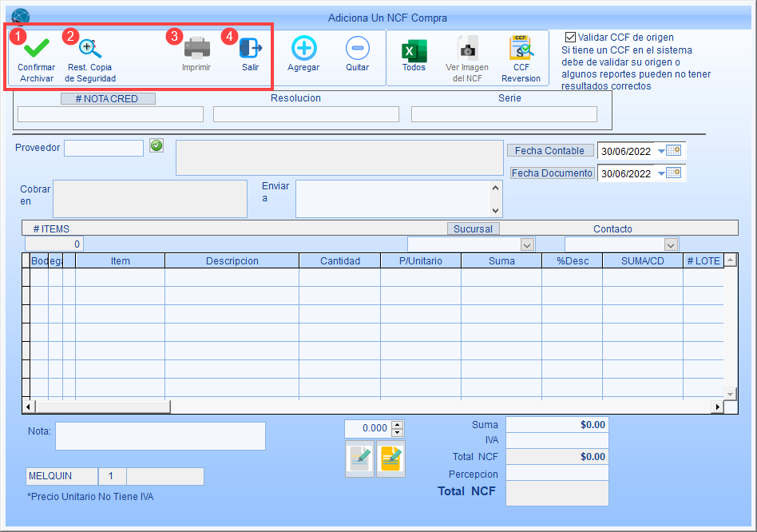This screenshot has width=757, height=532.
Task: Click the Percepcion amount field
Action: [x=557, y=473]
